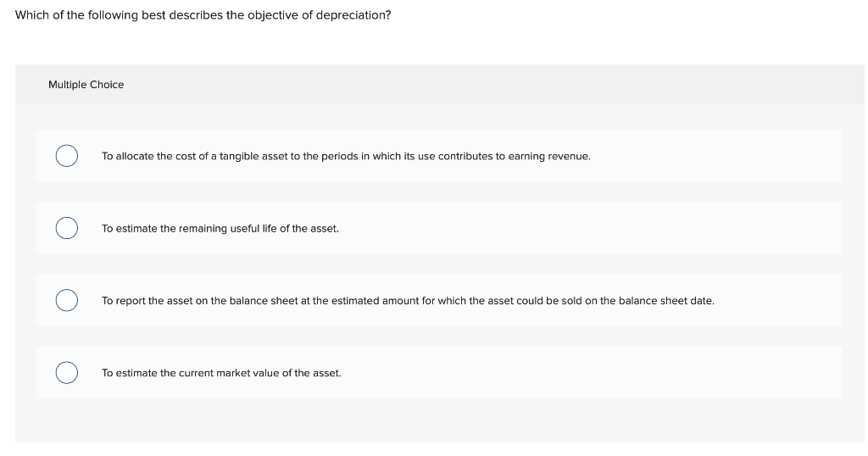
Task: Choose the 'remaining useful life' radio button
Action: click(x=66, y=228)
